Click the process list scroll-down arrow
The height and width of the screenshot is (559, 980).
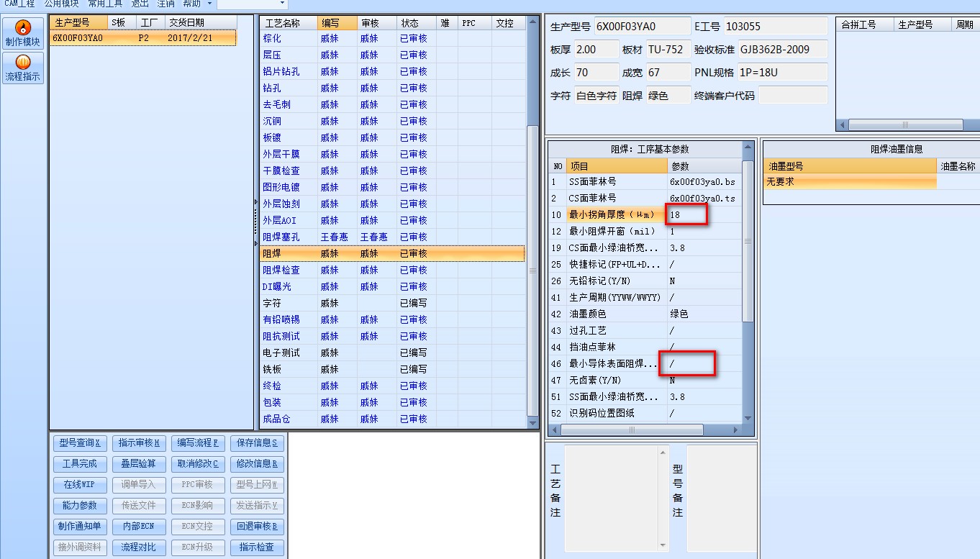[x=533, y=422]
